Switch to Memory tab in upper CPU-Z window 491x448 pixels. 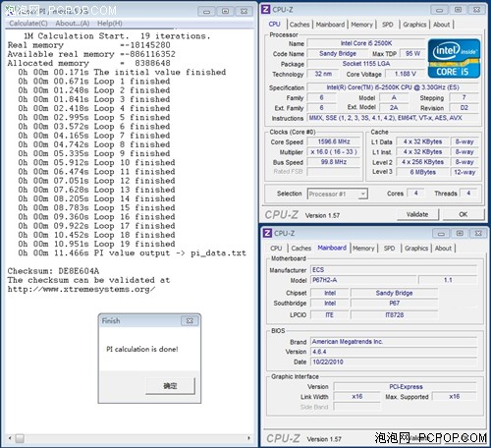pyautogui.click(x=361, y=25)
